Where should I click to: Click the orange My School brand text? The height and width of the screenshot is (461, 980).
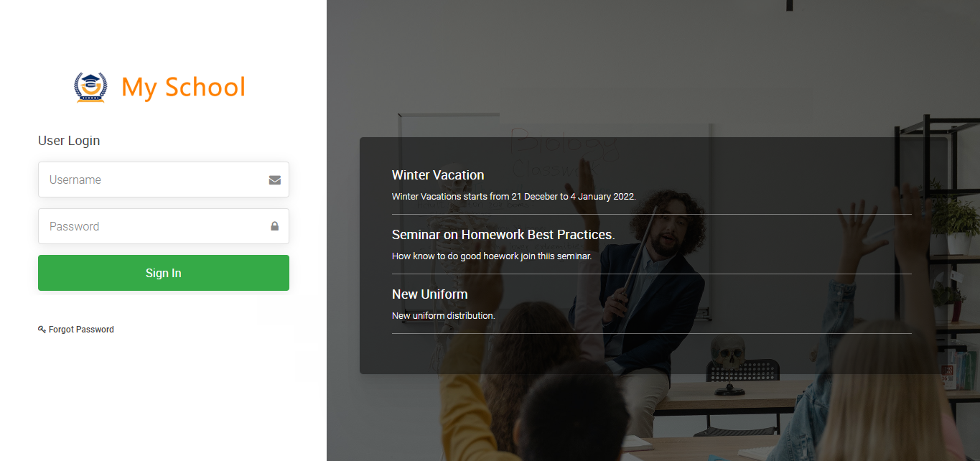point(183,87)
